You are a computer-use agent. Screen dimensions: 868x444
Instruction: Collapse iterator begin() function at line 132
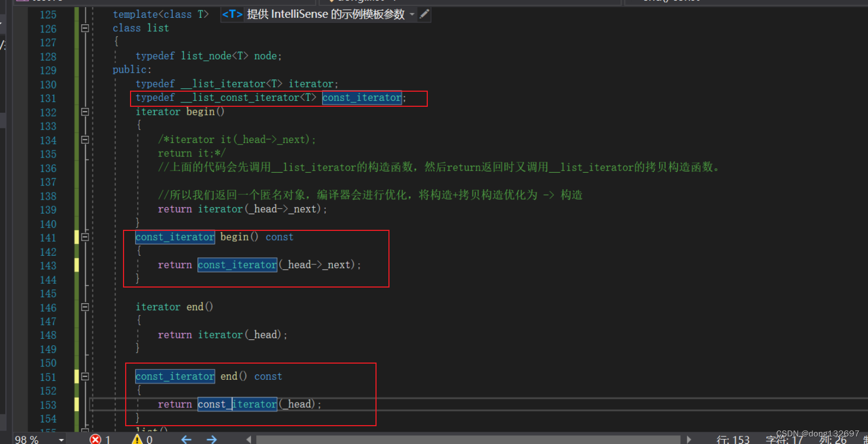pyautogui.click(x=85, y=112)
